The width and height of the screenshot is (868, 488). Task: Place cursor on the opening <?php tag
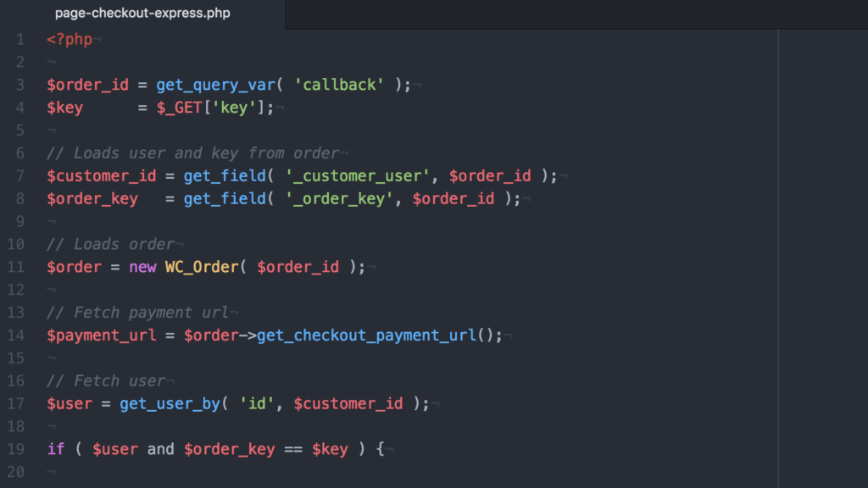pyautogui.click(x=70, y=40)
